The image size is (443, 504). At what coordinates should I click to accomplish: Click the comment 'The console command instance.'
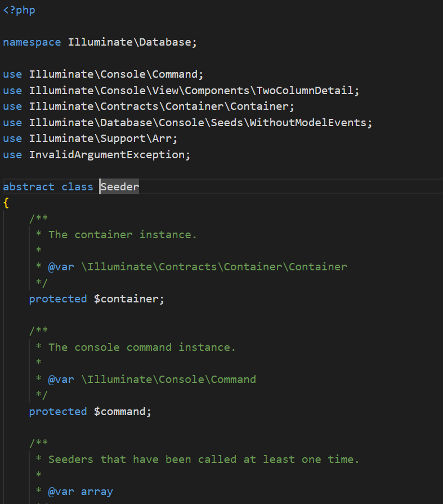point(142,347)
